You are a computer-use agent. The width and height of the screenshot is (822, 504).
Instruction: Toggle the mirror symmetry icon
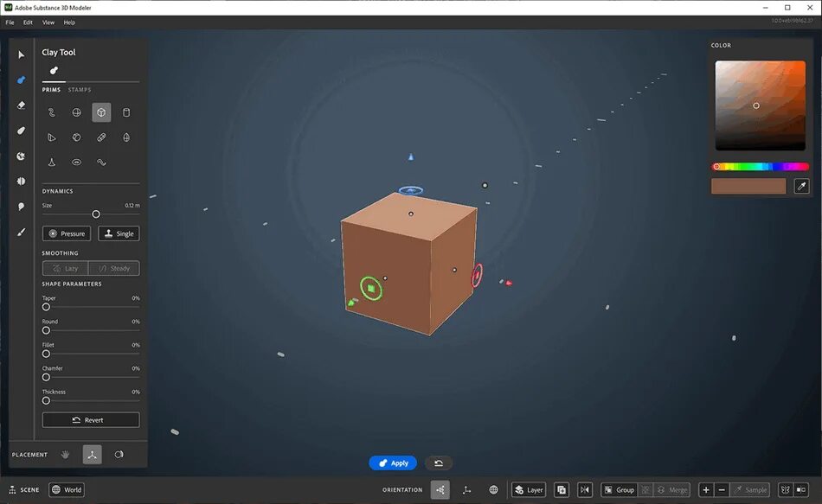585,490
